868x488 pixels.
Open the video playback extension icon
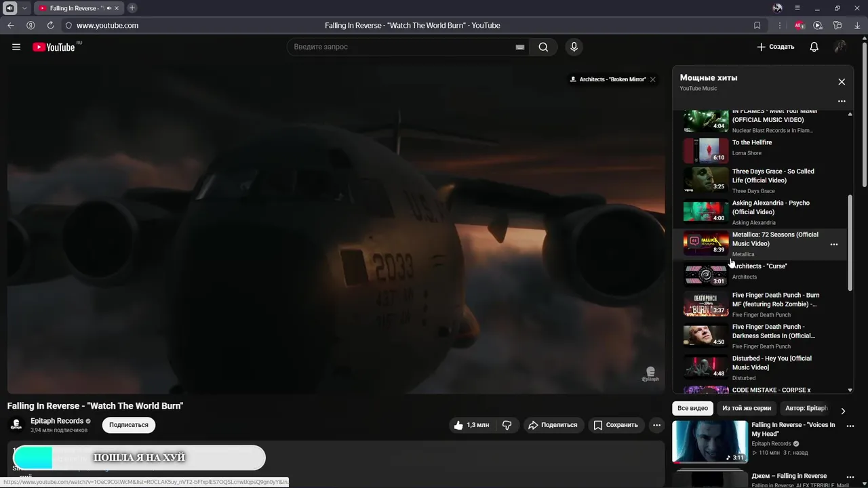(818, 25)
